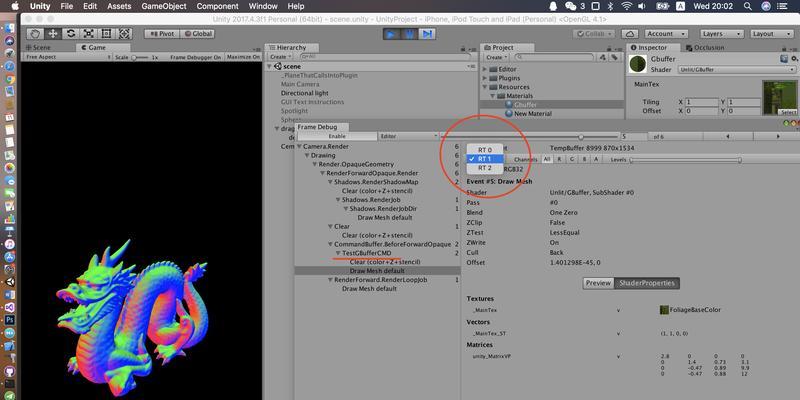Select the Rotate tool
The image size is (800, 400).
pos(71,34)
